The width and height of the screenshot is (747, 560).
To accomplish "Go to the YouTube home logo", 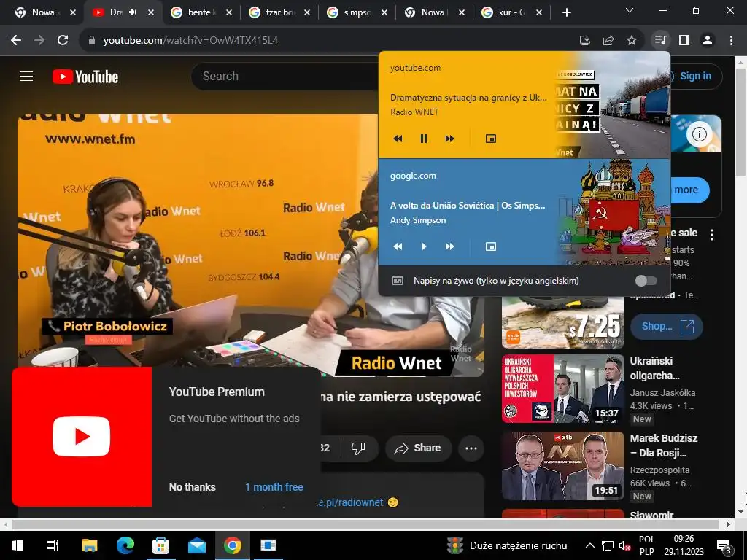I will pos(85,76).
